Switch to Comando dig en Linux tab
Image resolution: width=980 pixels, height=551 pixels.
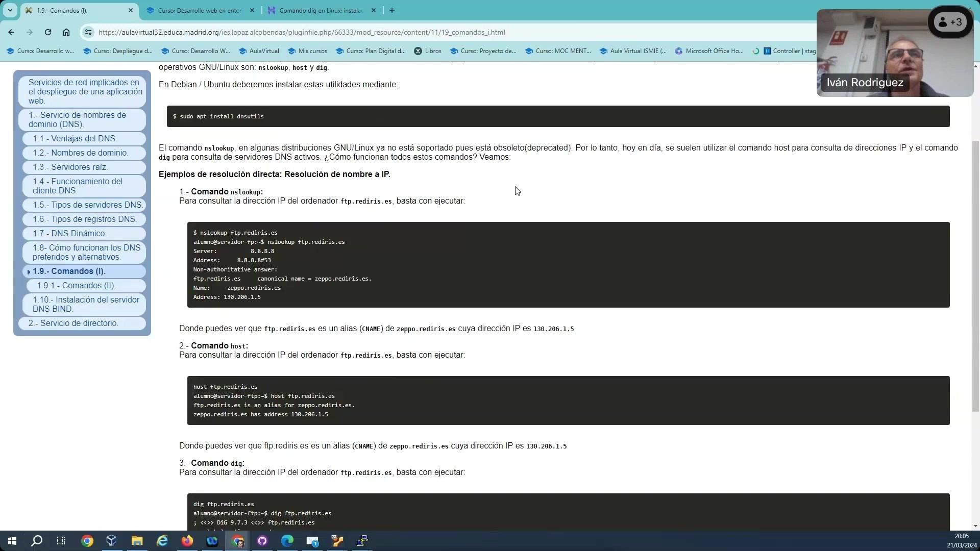coord(321,10)
